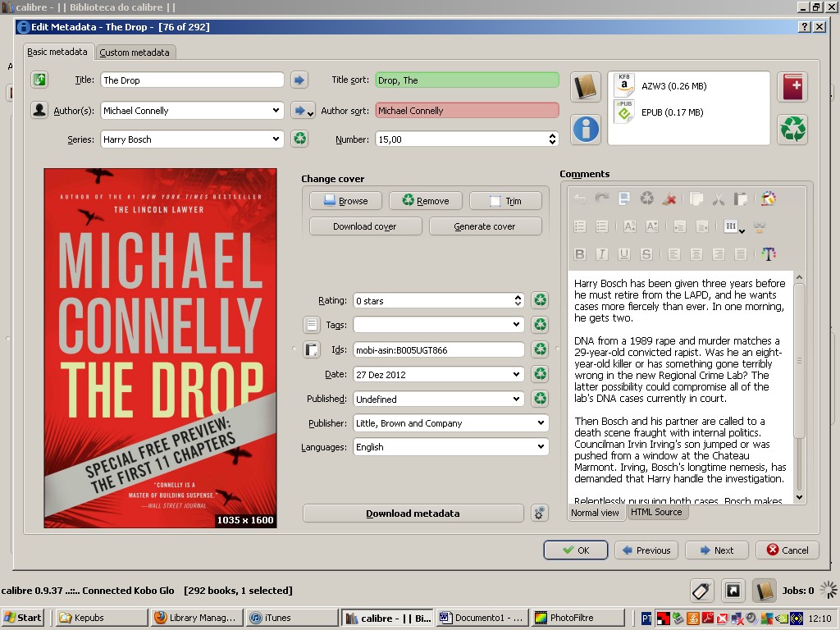Click the Next button
840x630 pixels.
point(716,550)
